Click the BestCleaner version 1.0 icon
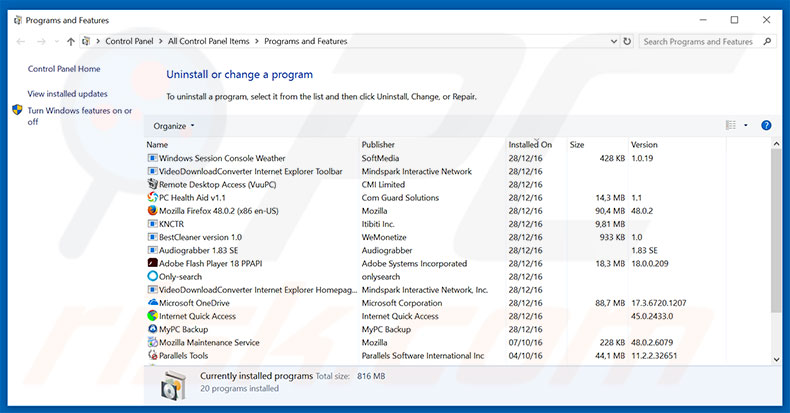This screenshot has width=790, height=413. pos(152,237)
